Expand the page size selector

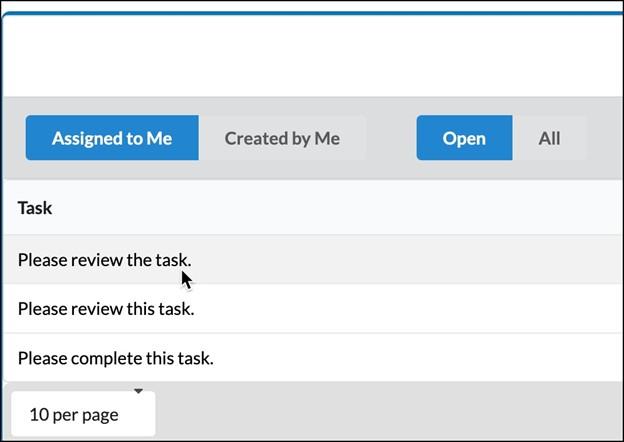tap(83, 414)
